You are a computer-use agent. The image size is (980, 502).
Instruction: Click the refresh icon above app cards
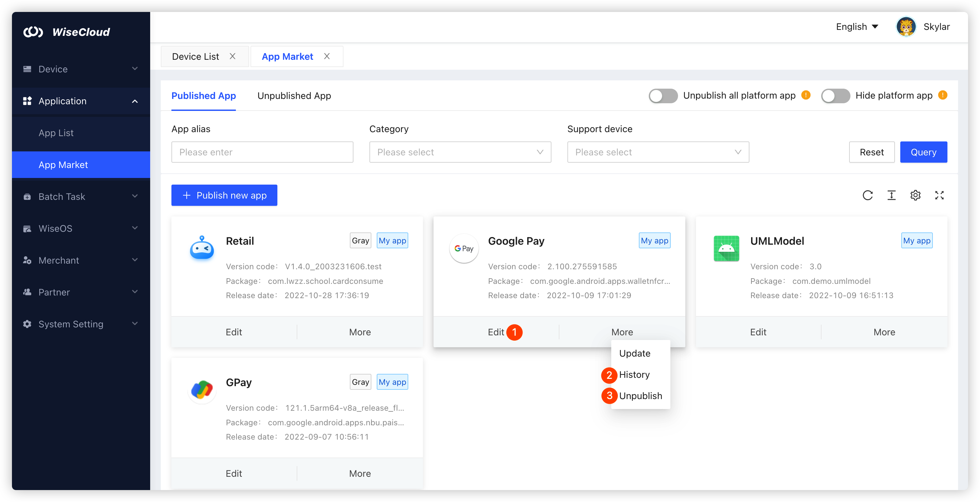[867, 196]
